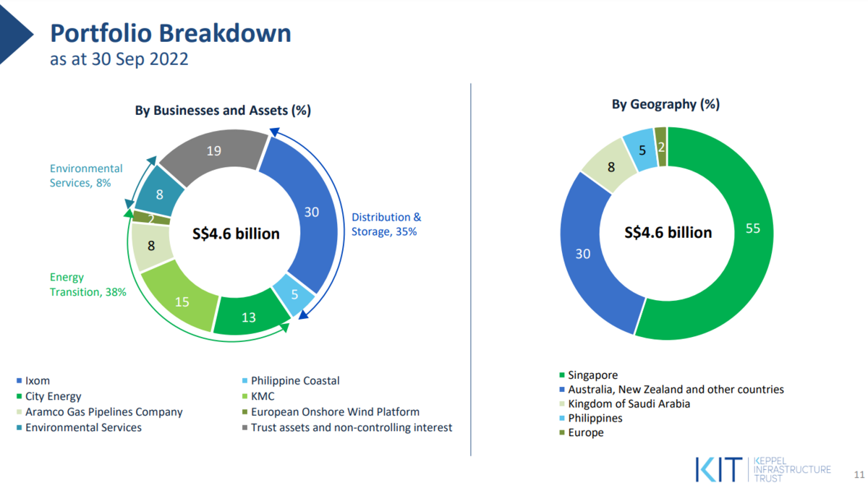Click the KIT Keppel Infrastructure Trust logo

762,469
